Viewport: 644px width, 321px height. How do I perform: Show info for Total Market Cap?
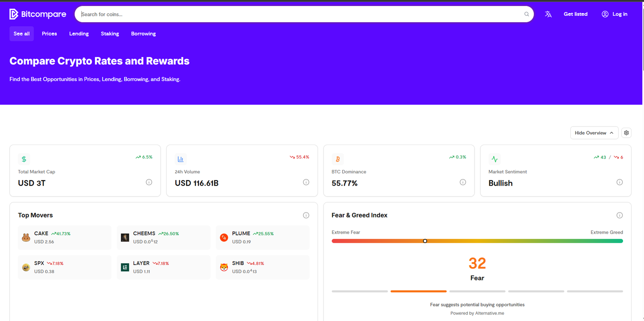(x=149, y=182)
